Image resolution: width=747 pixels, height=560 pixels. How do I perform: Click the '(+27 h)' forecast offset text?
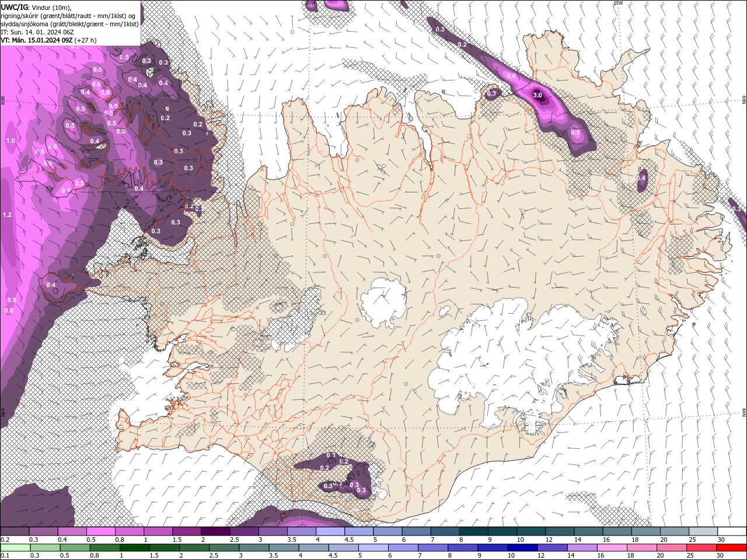pyautogui.click(x=85, y=40)
